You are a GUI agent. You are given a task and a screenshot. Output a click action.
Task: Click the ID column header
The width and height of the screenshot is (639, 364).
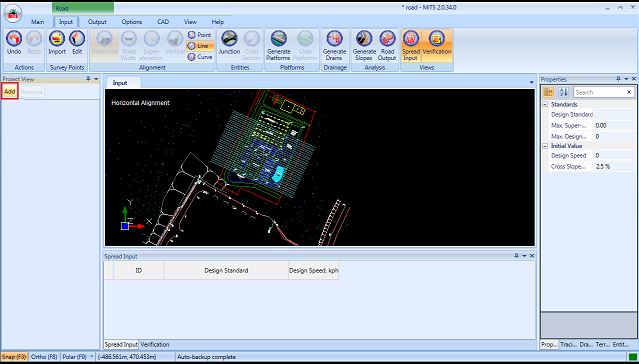point(139,270)
